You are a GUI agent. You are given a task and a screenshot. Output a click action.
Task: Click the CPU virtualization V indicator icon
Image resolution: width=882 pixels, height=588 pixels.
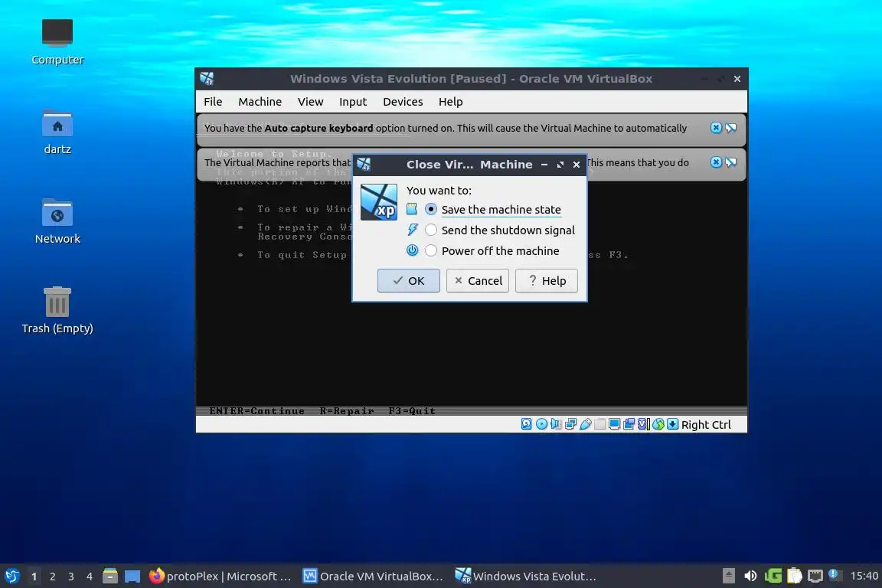(643, 424)
